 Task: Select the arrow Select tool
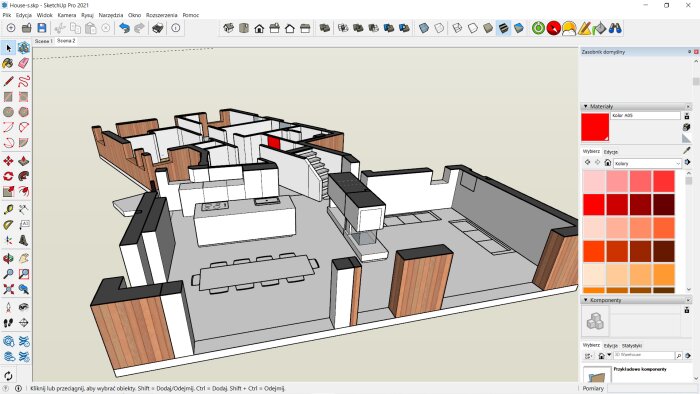click(x=8, y=48)
